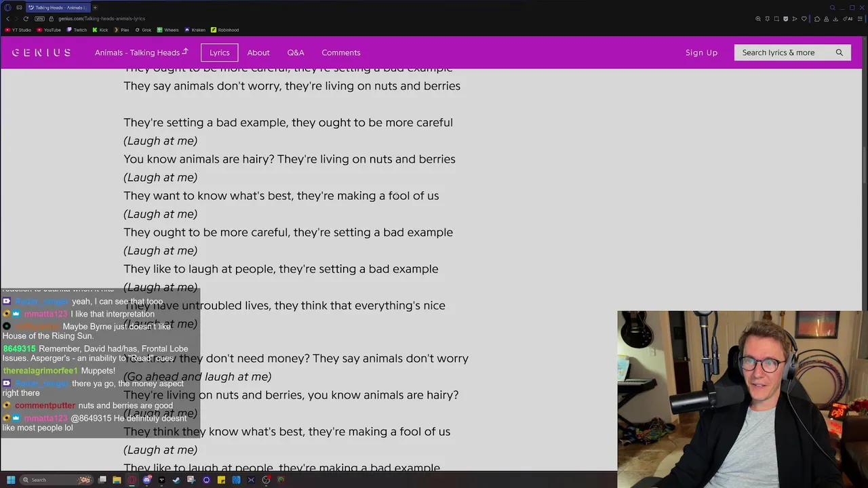The image size is (868, 488).
Task: Click the Genius logo
Action: point(41,52)
